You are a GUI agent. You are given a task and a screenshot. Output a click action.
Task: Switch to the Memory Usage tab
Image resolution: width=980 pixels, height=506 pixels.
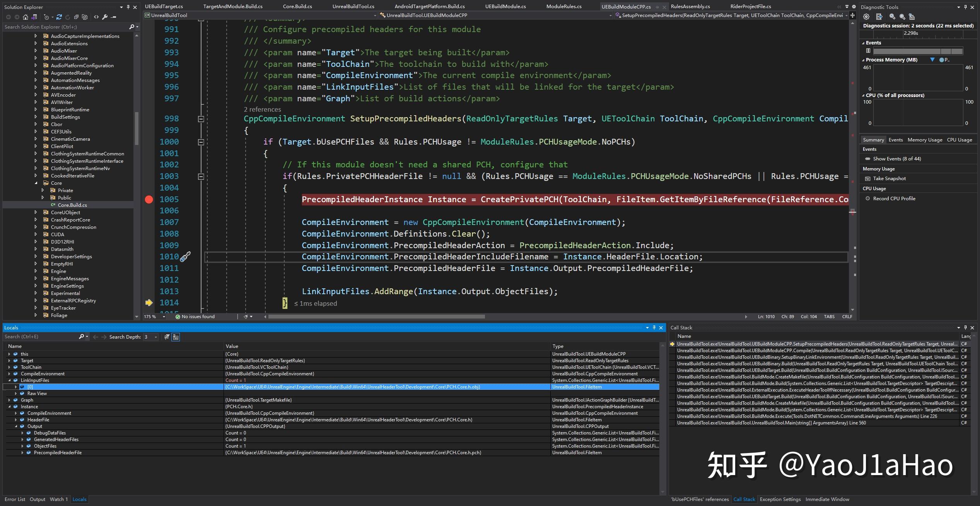pos(925,140)
